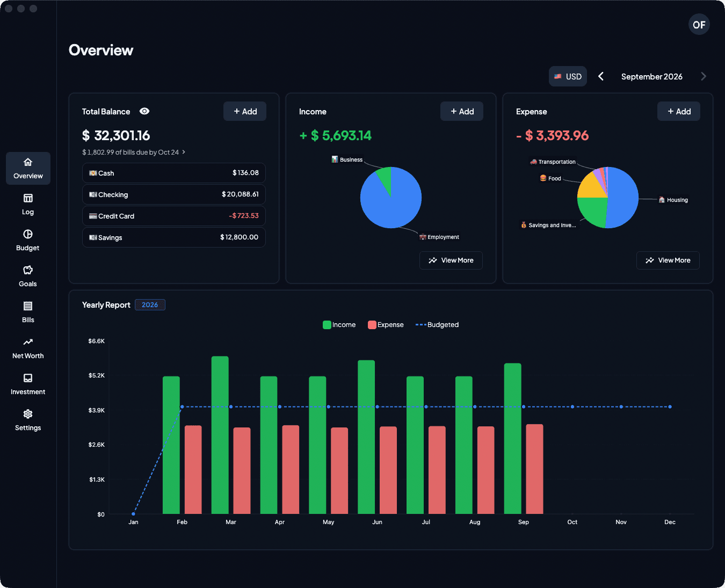Go to next month with right chevron
725x588 pixels.
(x=704, y=76)
